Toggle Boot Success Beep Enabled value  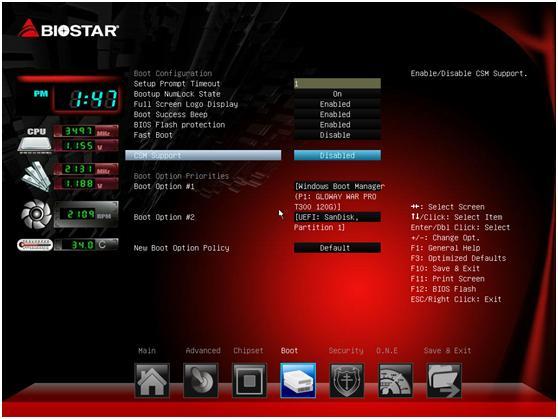337,114
